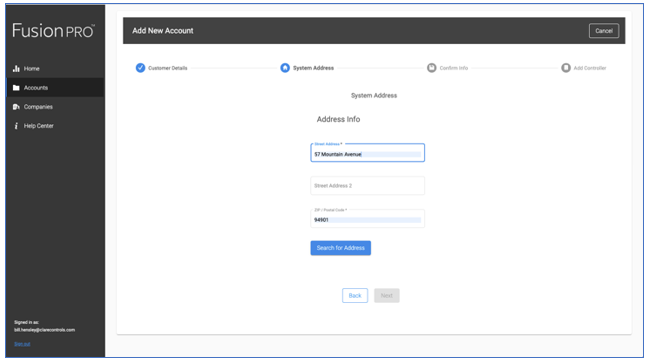
Task: Click the Confirm Info step icon
Action: click(432, 68)
